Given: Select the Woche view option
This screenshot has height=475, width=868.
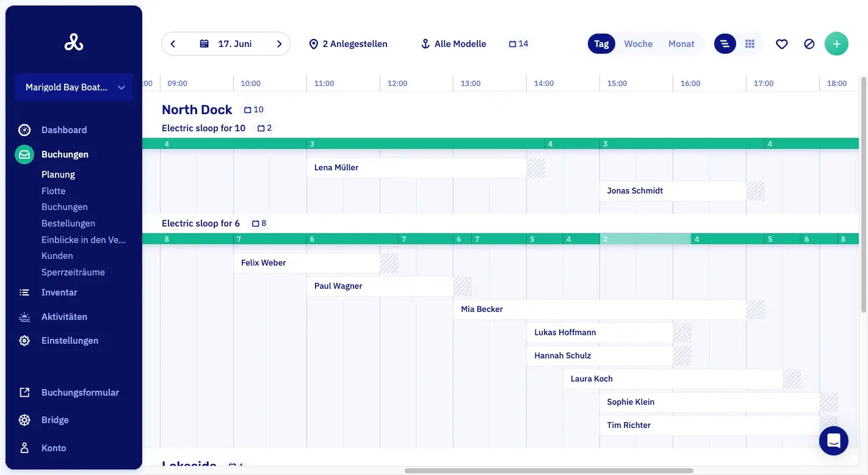Looking at the screenshot, I should 638,44.
